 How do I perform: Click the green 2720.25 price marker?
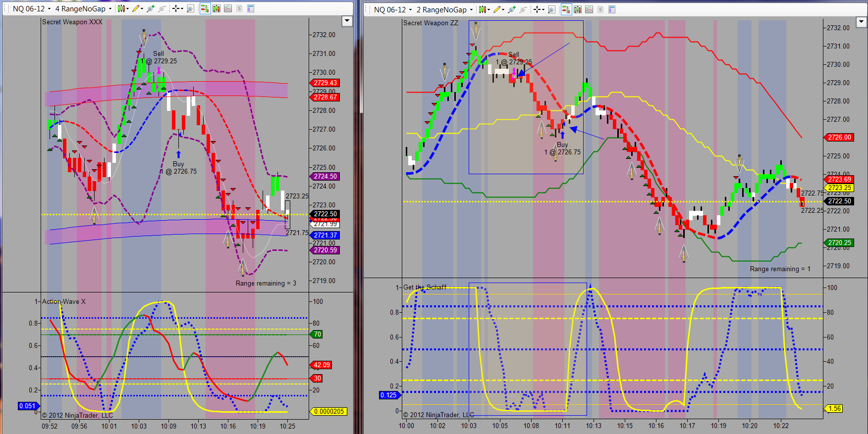839,242
